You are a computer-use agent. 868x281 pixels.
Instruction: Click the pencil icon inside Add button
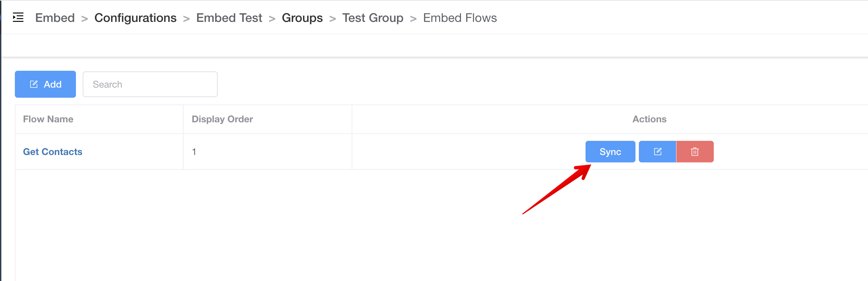pos(34,84)
